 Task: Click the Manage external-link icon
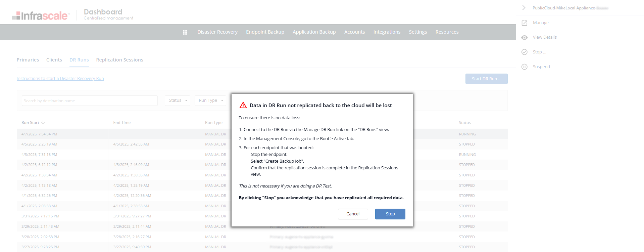pyautogui.click(x=525, y=23)
